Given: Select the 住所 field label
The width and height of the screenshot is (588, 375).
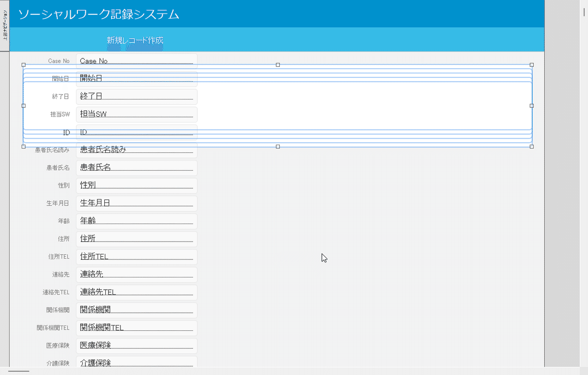Looking at the screenshot, I should click(x=64, y=239).
